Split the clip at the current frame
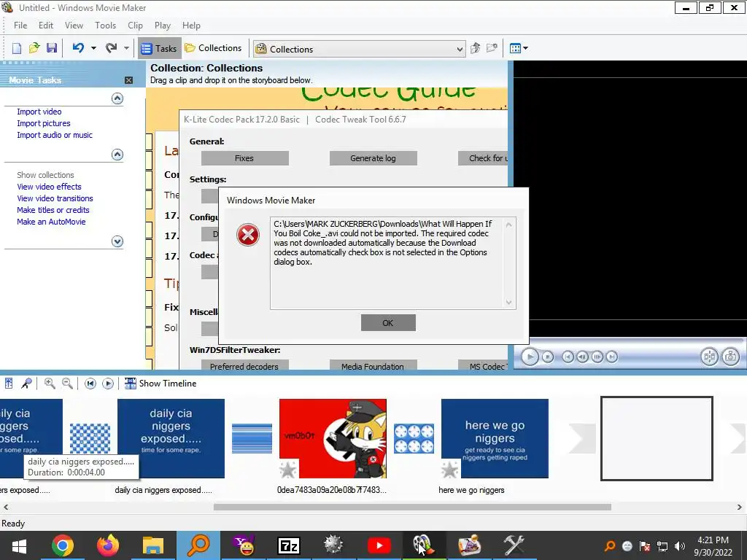Image resolution: width=747 pixels, height=560 pixels. [709, 357]
